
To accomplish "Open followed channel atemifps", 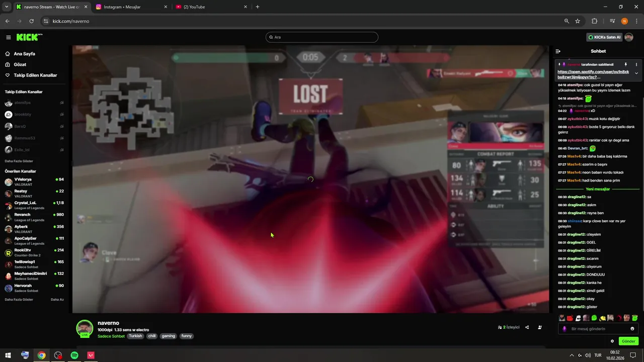I will coord(34,103).
